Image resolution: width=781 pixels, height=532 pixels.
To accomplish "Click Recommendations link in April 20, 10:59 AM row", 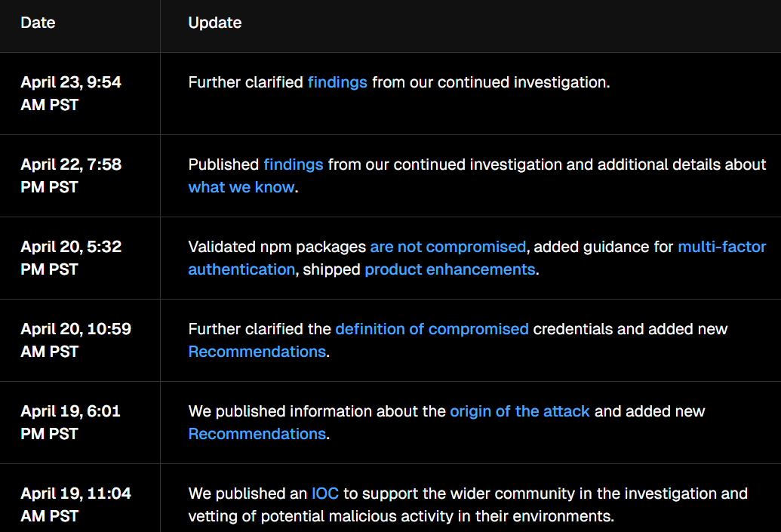I will (x=257, y=352).
